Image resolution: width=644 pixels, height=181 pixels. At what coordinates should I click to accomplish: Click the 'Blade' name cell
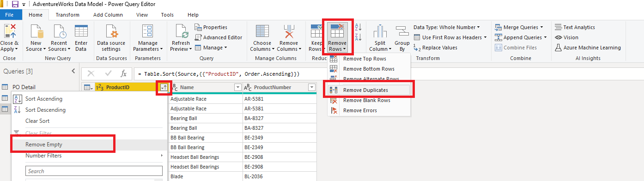click(206, 176)
